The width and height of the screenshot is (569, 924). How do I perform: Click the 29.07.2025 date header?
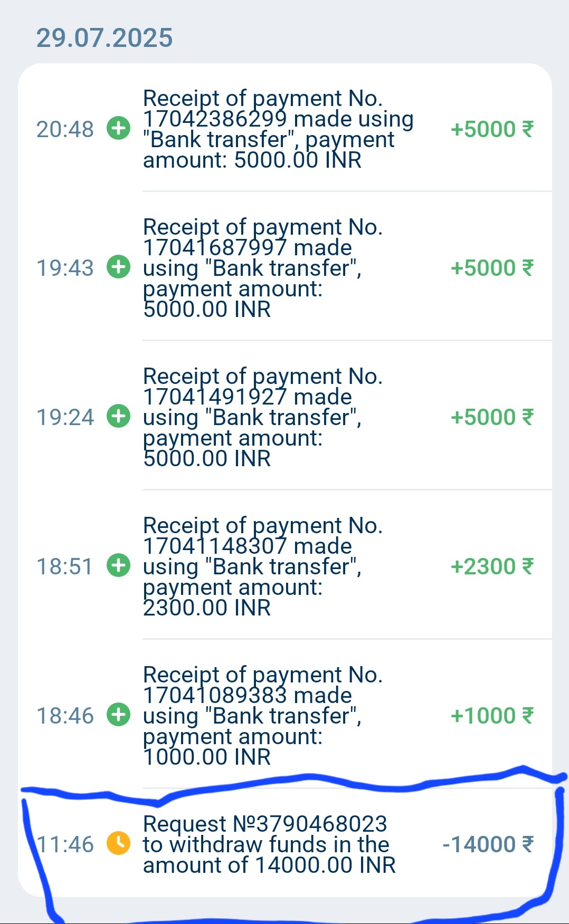[105, 38]
